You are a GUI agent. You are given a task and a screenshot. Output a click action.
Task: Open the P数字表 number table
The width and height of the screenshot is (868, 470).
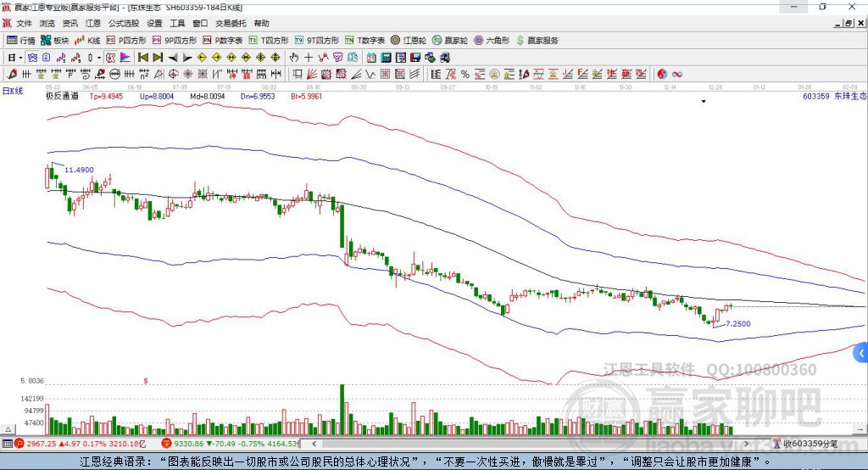click(x=223, y=41)
